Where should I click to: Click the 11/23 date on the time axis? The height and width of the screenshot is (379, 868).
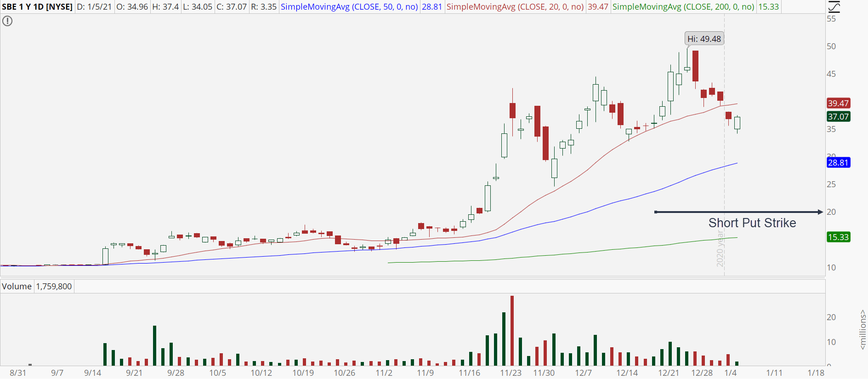pyautogui.click(x=511, y=373)
